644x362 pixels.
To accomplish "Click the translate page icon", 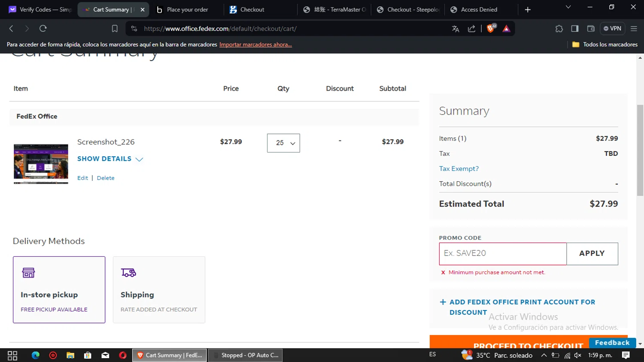I will coord(456,29).
